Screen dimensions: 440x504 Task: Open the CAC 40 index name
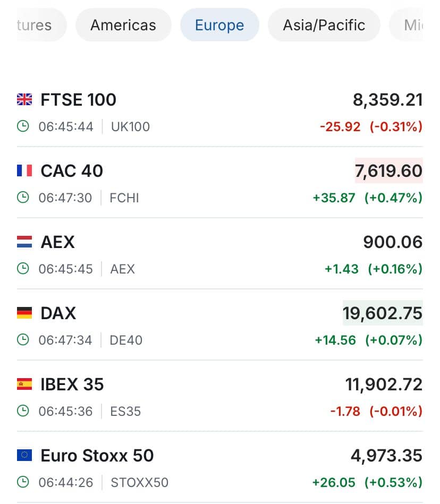point(72,170)
